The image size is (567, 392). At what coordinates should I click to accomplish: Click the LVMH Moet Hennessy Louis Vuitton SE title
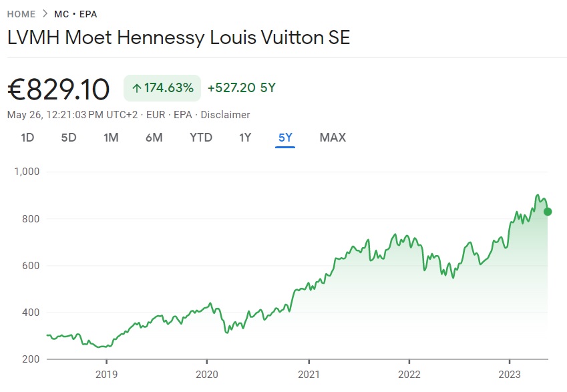[x=178, y=37]
